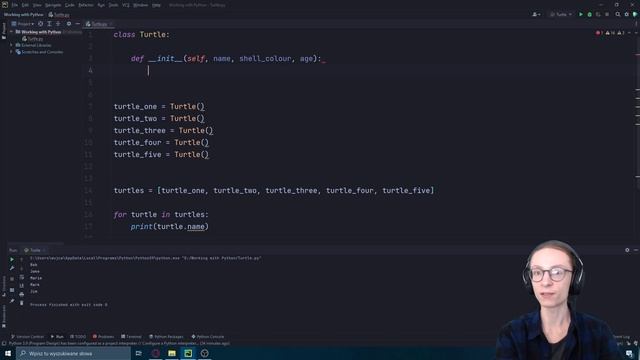
Task: Open the Refactor menu
Action: 86,5
